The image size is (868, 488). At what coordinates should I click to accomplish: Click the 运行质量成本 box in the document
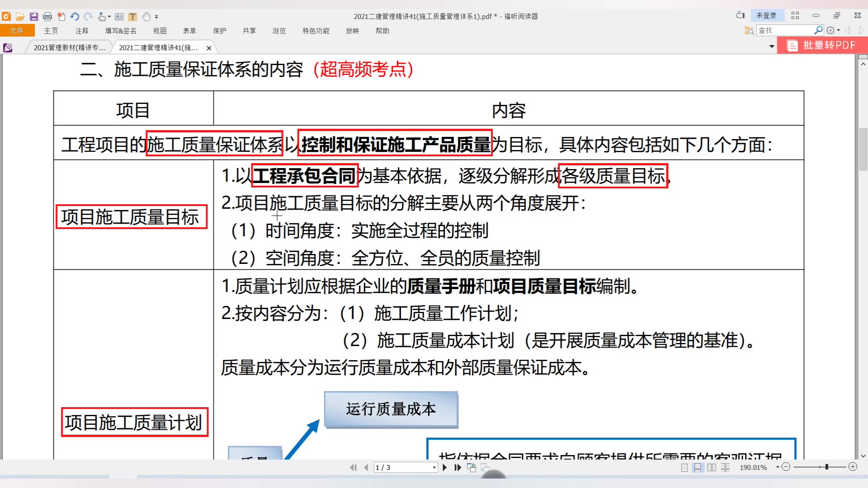[x=391, y=409]
